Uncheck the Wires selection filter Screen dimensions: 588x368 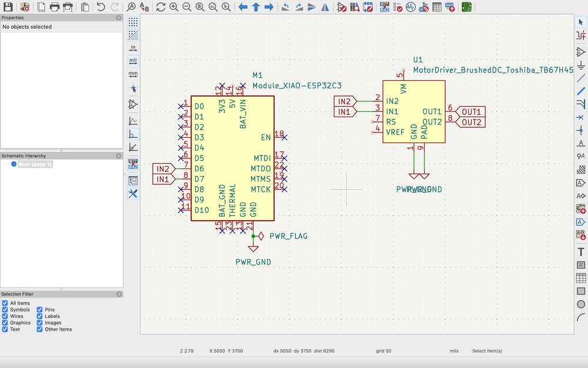(x=5, y=316)
